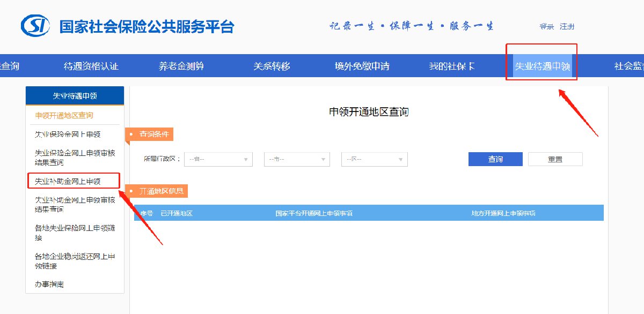Open the 登录 login link
Image resolution: width=644 pixels, height=314 pixels.
click(x=546, y=26)
